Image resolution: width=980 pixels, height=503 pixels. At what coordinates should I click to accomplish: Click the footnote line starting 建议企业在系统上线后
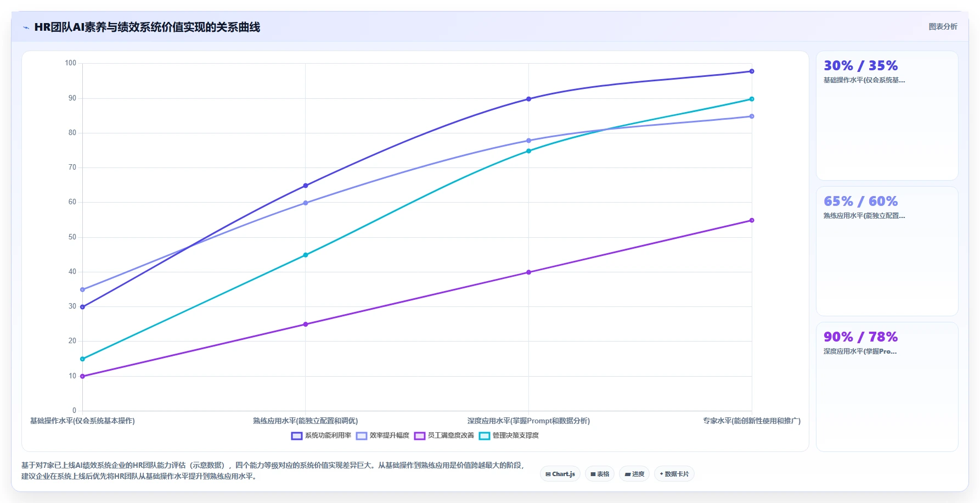click(140, 477)
